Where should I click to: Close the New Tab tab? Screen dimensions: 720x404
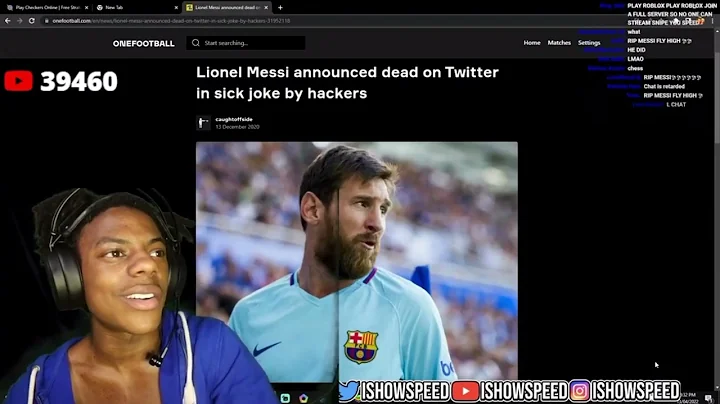(x=176, y=7)
